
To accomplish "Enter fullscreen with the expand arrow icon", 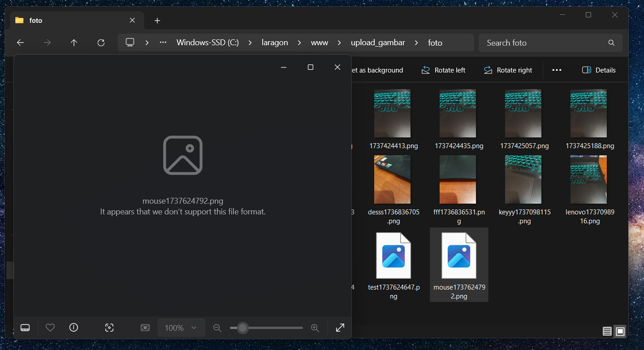I will click(x=340, y=328).
